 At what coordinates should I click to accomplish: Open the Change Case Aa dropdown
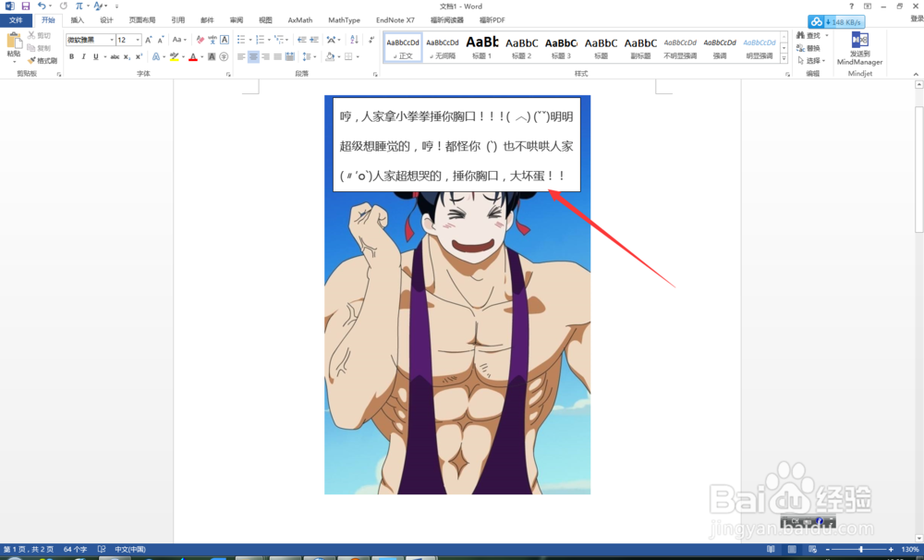pyautogui.click(x=179, y=40)
